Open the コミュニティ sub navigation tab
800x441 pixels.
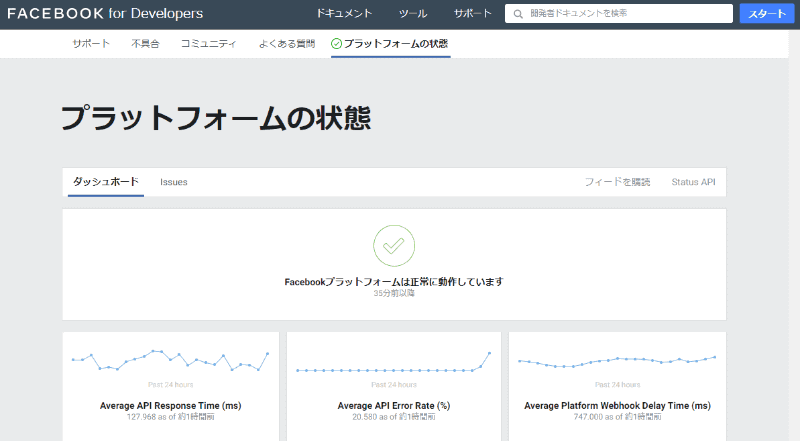(209, 44)
